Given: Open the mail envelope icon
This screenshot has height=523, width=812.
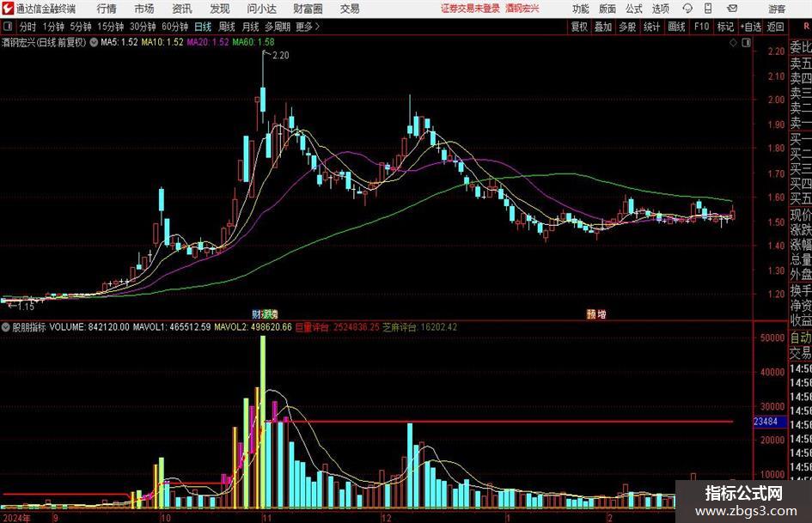Looking at the screenshot, I should (732, 9).
